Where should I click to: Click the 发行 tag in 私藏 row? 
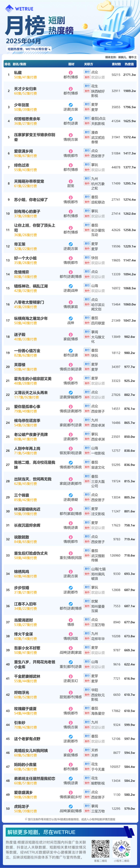[87, 72]
